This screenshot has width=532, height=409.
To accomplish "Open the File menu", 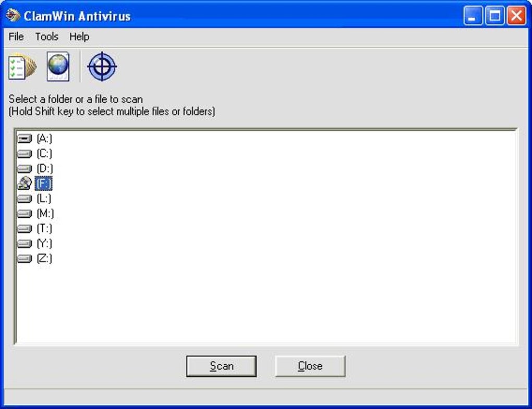I will coord(16,36).
